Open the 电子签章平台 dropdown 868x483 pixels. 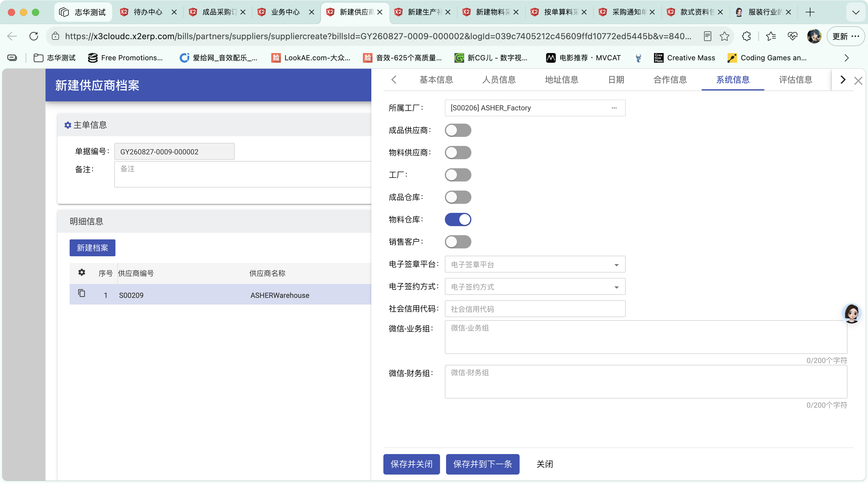coord(535,264)
